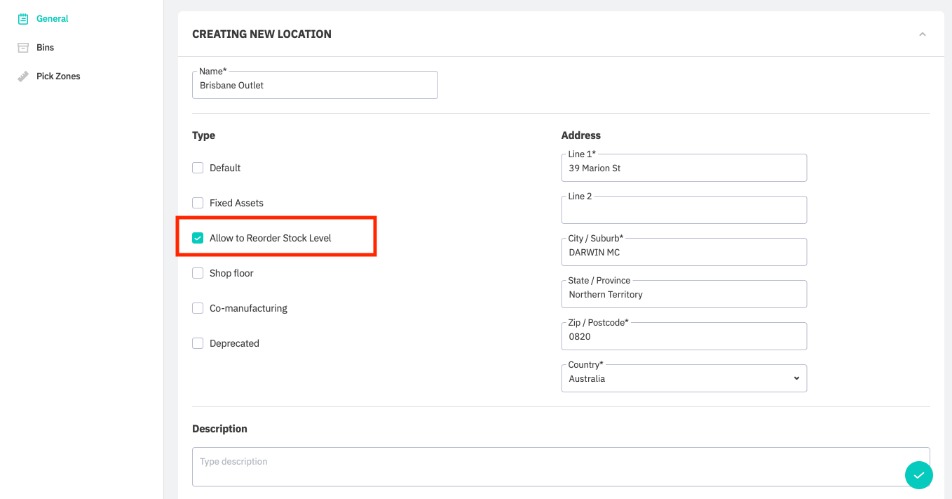
Task: Switch to the Bins tab
Action: 45,48
